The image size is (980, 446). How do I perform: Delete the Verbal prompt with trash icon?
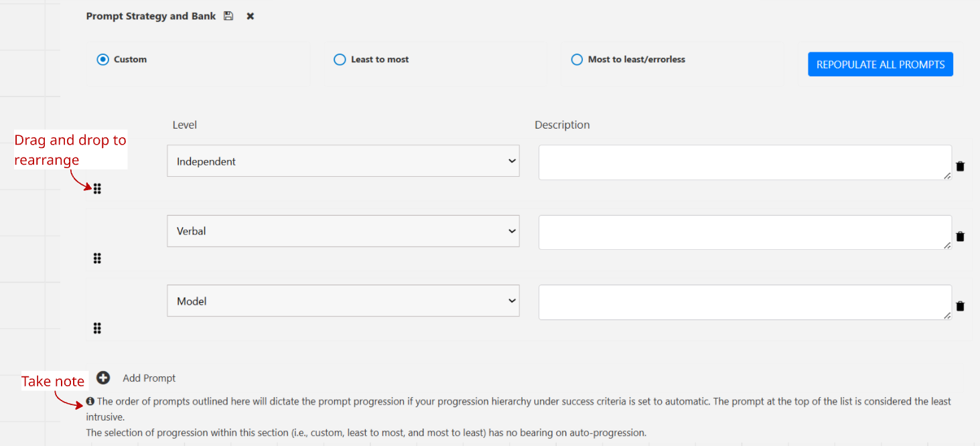click(960, 236)
